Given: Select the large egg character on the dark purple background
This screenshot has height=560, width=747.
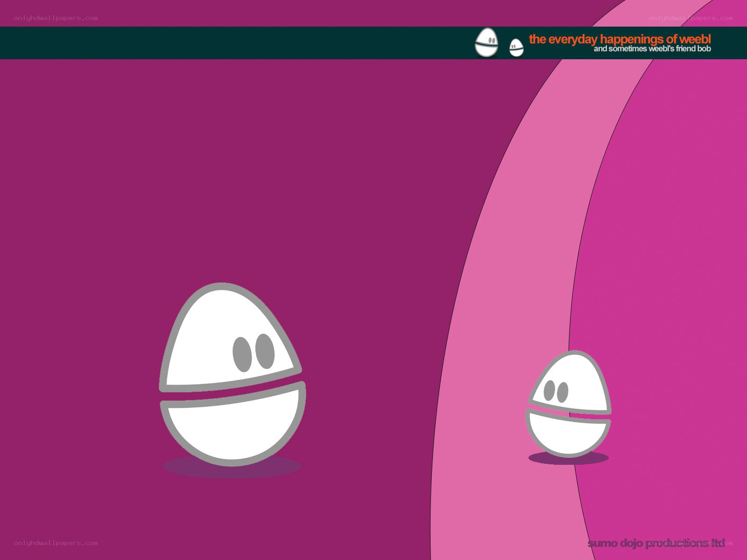Looking at the screenshot, I should coord(232,374).
